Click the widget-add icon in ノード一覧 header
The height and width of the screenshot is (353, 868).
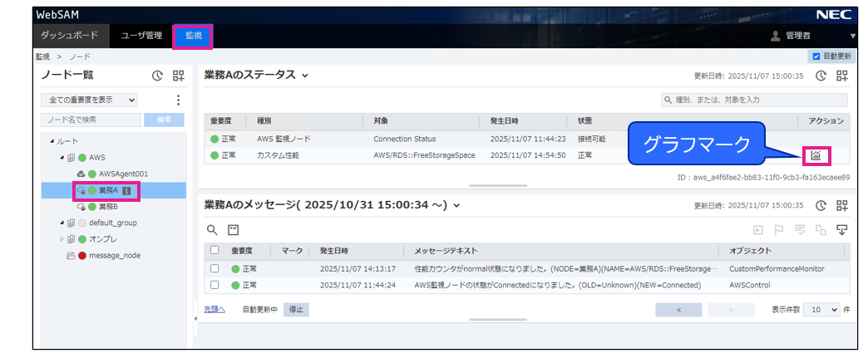(x=179, y=76)
